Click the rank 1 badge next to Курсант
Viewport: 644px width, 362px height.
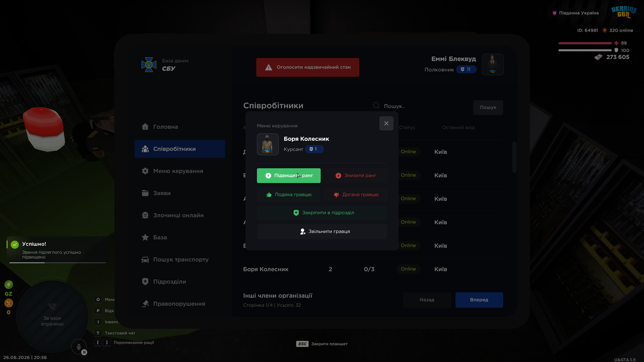pyautogui.click(x=314, y=149)
